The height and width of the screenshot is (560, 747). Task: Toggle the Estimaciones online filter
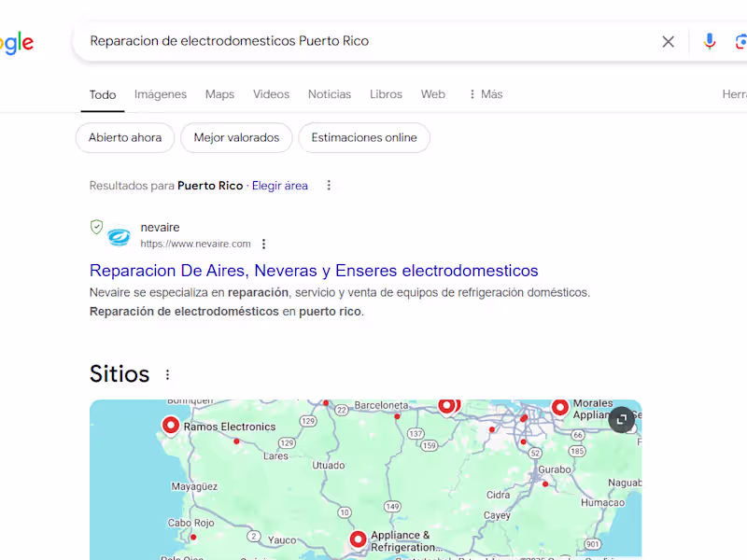click(363, 137)
